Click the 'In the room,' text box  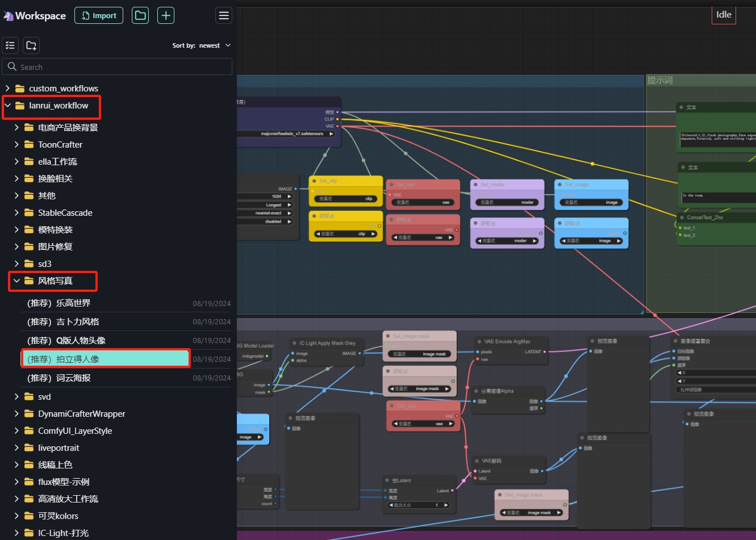pyautogui.click(x=718, y=197)
